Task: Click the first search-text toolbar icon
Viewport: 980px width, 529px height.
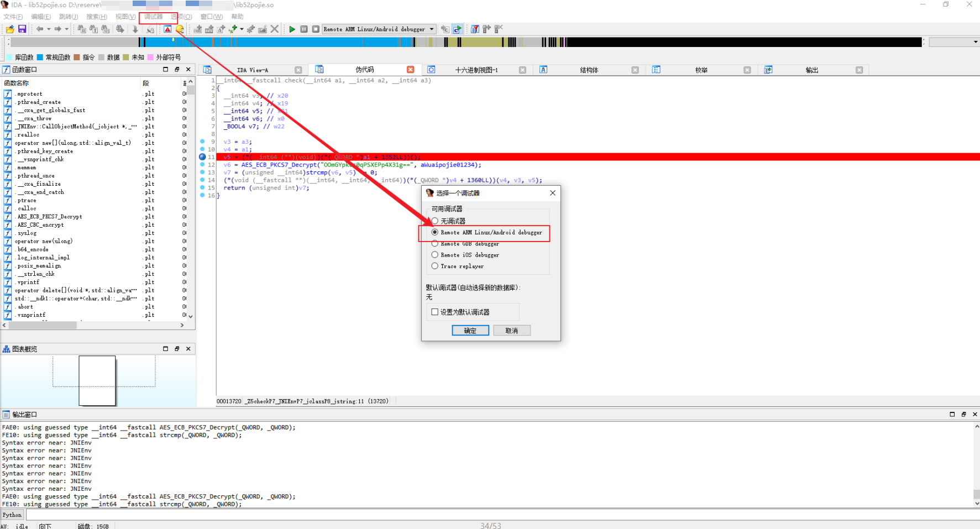Action: point(82,29)
